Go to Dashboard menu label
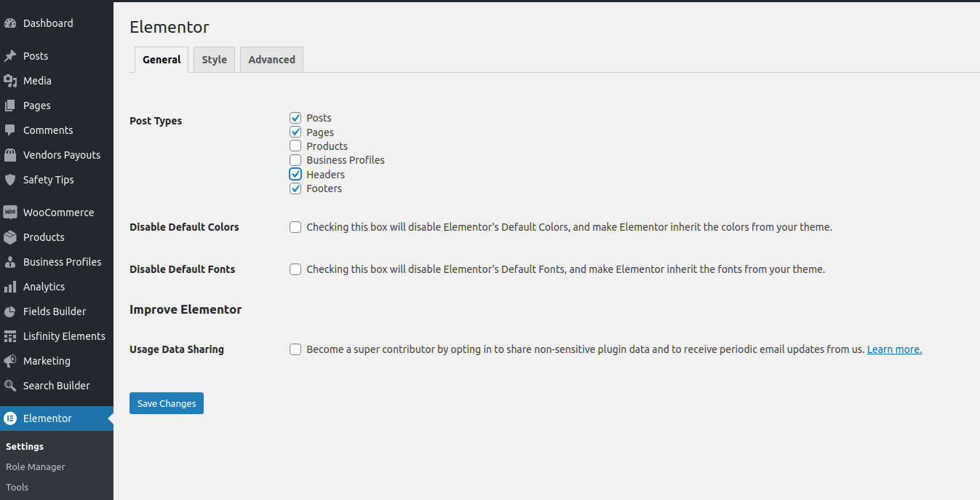This screenshot has width=980, height=500. pos(48,23)
